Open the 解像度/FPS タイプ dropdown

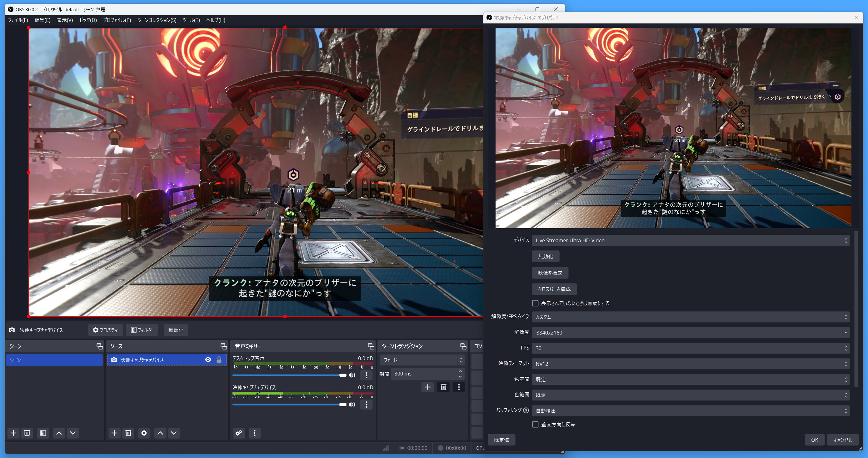click(691, 317)
